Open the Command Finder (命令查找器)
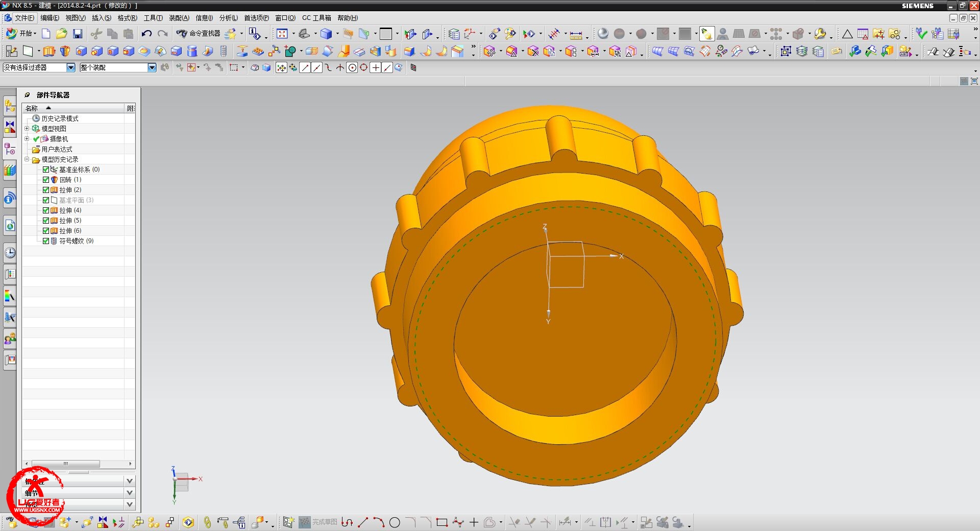 coord(198,34)
